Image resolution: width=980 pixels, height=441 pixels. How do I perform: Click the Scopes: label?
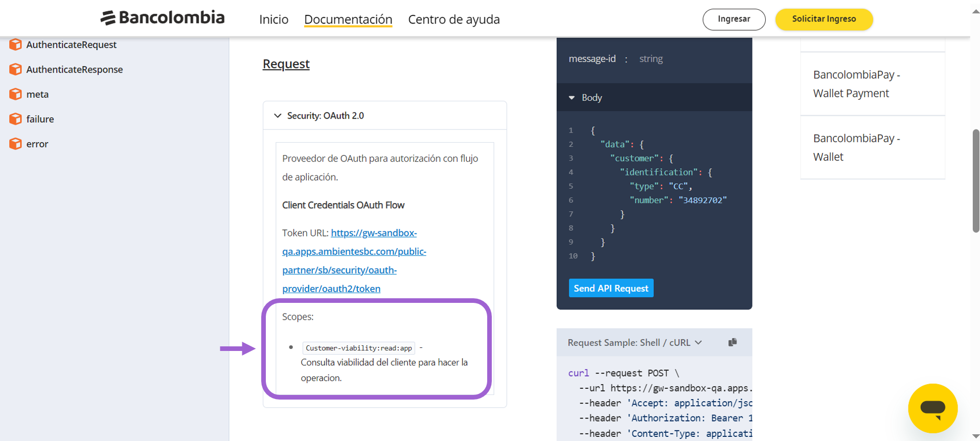298,317
